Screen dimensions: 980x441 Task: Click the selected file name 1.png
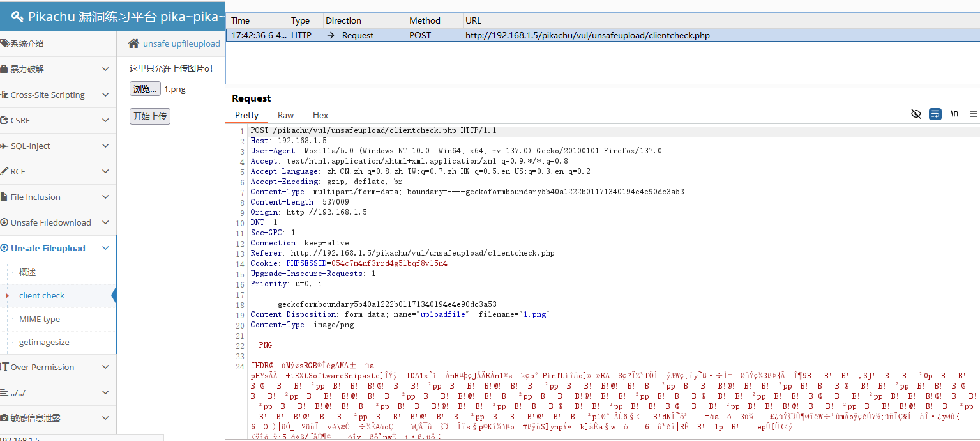pos(175,89)
